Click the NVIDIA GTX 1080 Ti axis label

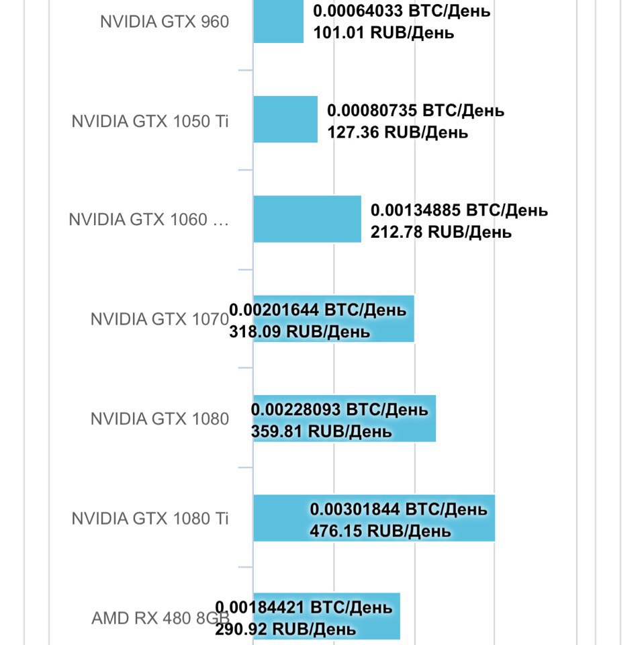click(150, 519)
